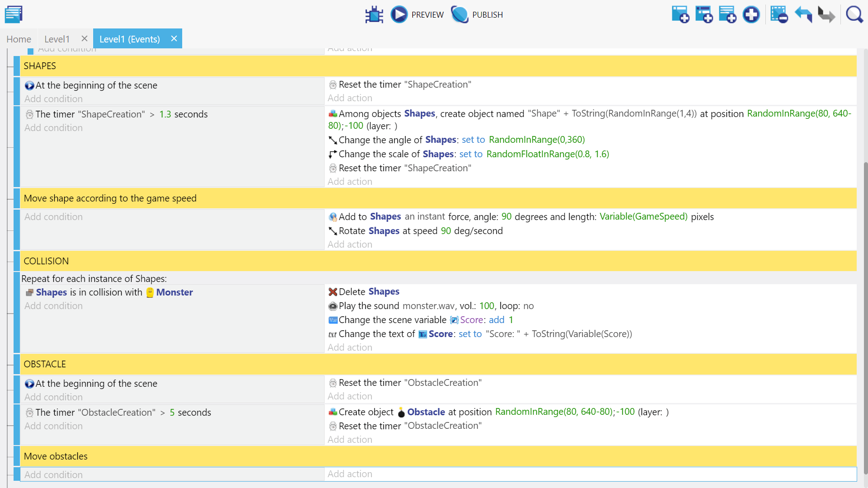868x488 pixels.
Task: Click the Preview play button
Action: [x=399, y=14]
